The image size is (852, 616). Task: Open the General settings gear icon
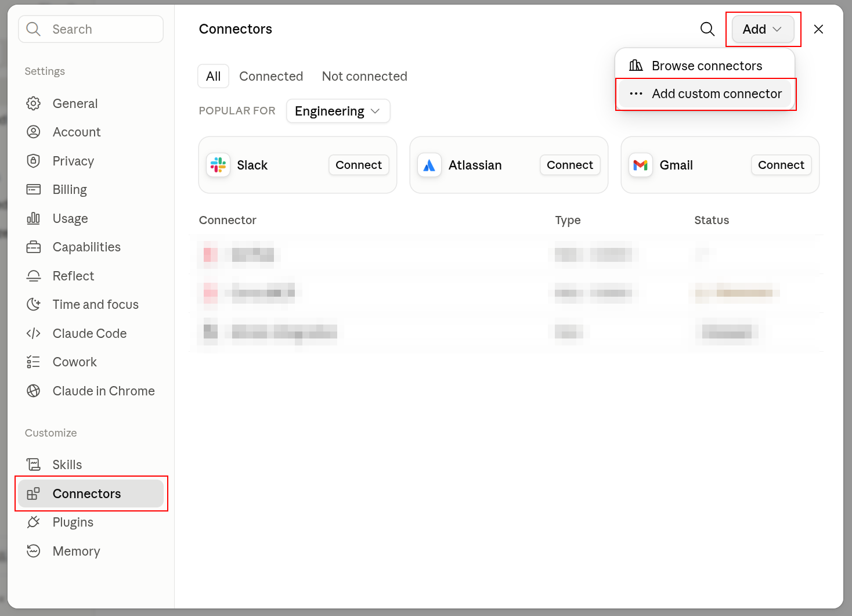click(x=34, y=103)
